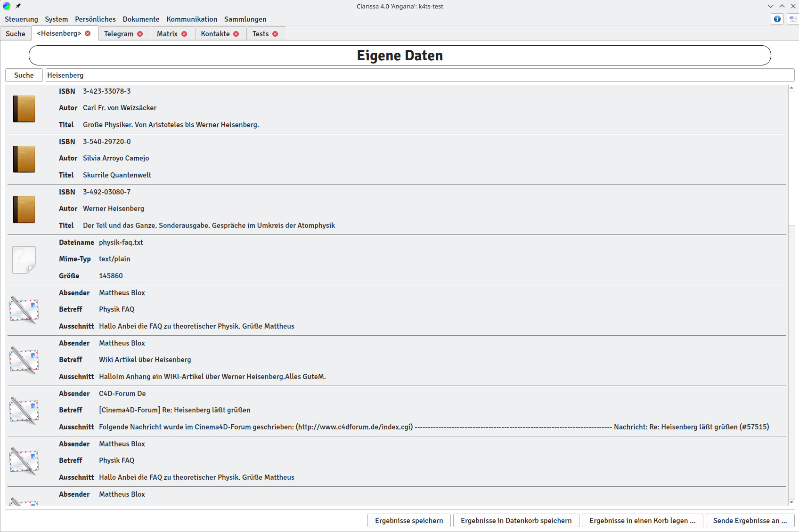Viewport: 799px width, 532px height.
Task: Click into the Heisenberg search input field
Action: [x=420, y=75]
